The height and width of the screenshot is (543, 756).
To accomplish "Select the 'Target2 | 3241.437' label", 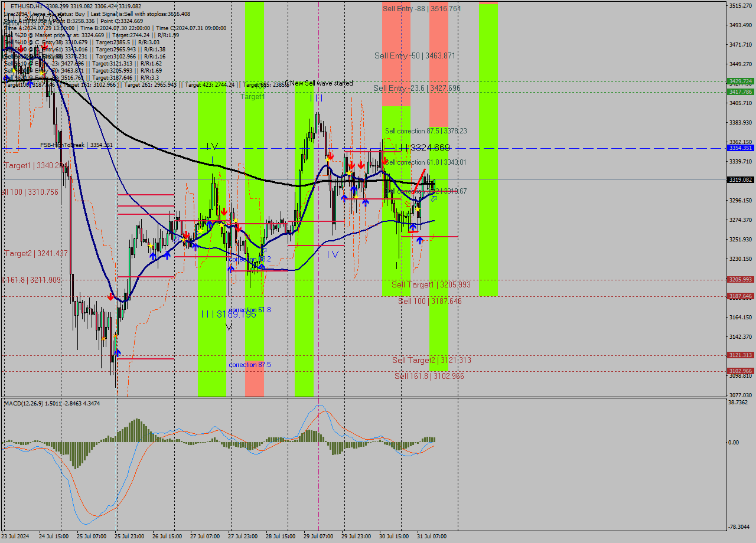I will coord(36,253).
